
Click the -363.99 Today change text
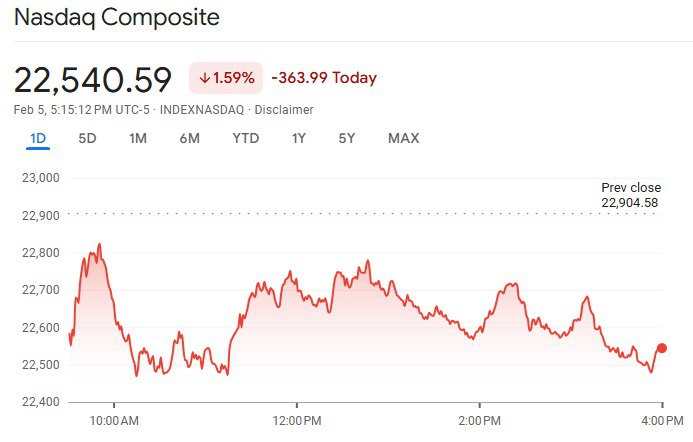pos(324,78)
